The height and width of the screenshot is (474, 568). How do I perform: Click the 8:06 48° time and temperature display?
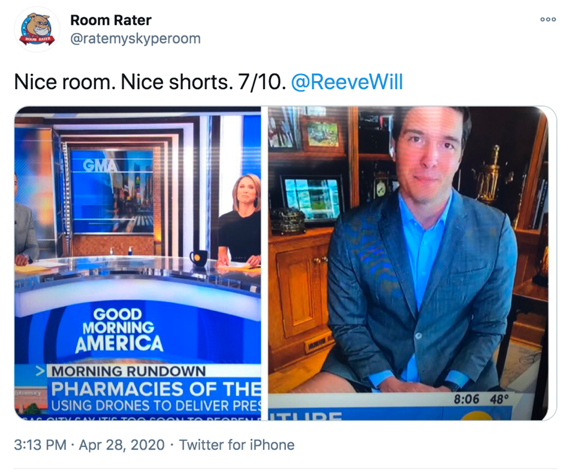(481, 399)
